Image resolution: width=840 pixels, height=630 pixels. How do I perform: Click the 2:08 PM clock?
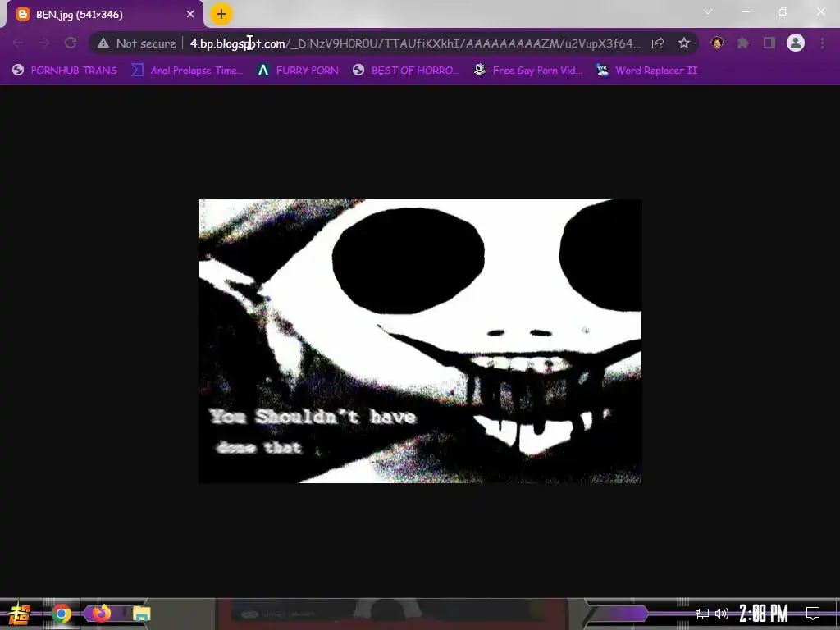point(764,613)
